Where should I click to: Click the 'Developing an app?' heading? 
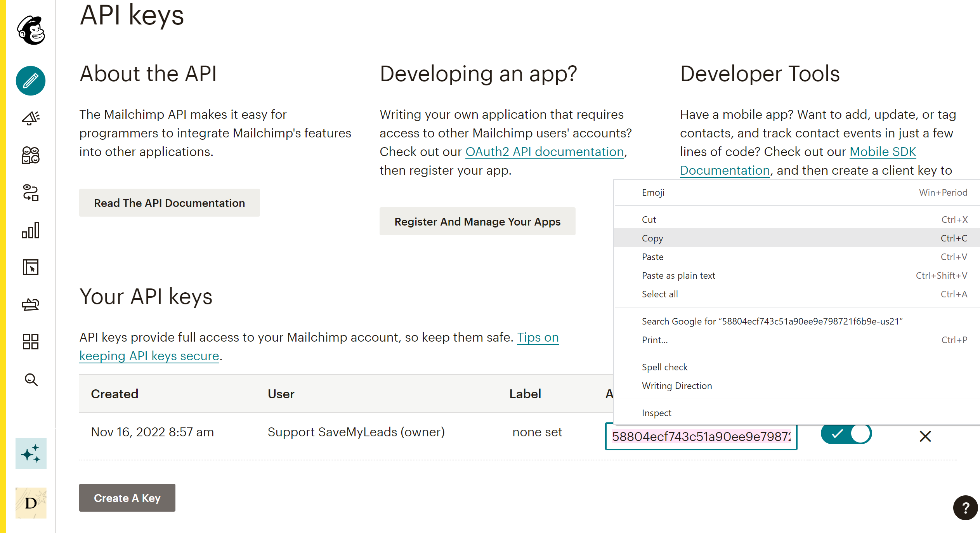tap(478, 74)
